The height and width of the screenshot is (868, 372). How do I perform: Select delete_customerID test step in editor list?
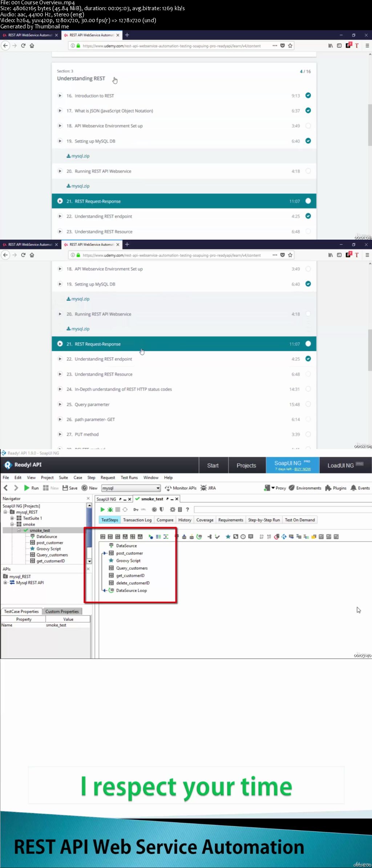(133, 583)
